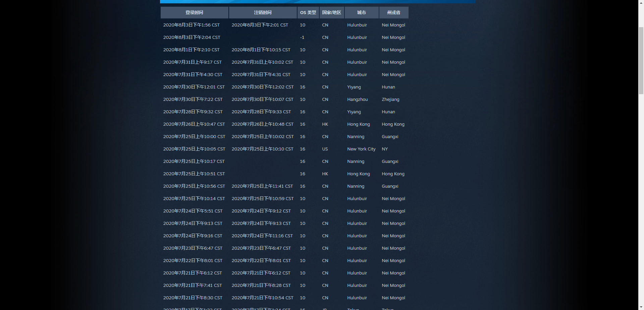Select login time 2020年7月26日上午10:47 CST
The image size is (644, 310).
point(194,124)
